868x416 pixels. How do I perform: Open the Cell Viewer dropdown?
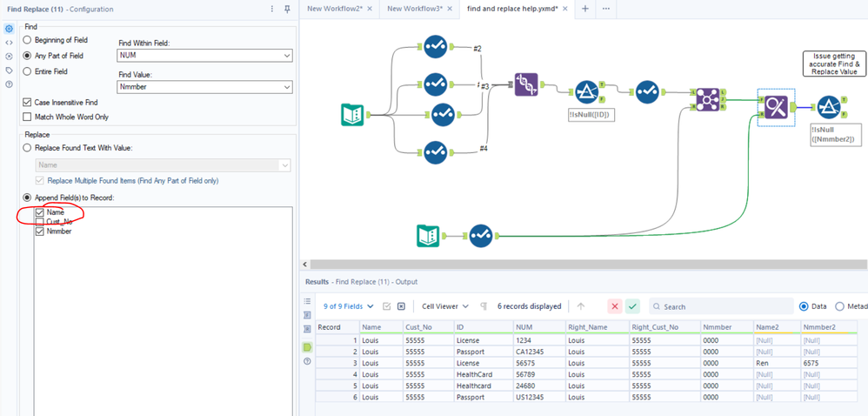(x=445, y=306)
